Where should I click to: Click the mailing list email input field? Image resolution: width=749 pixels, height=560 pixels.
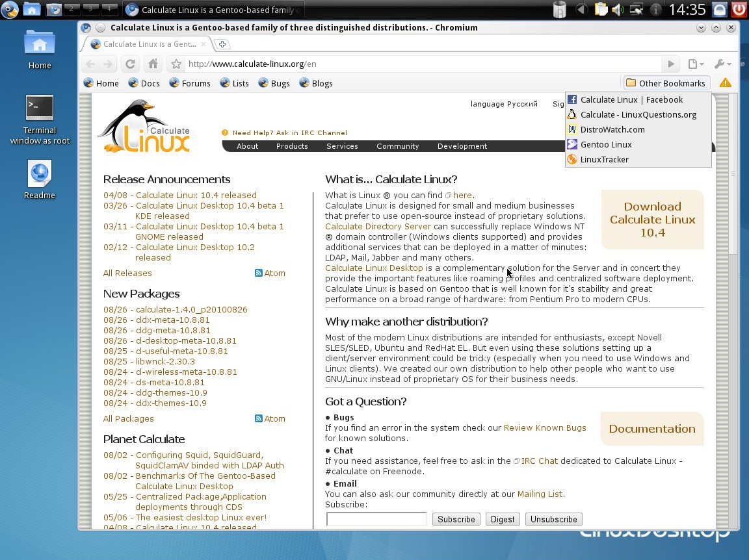coord(376,519)
